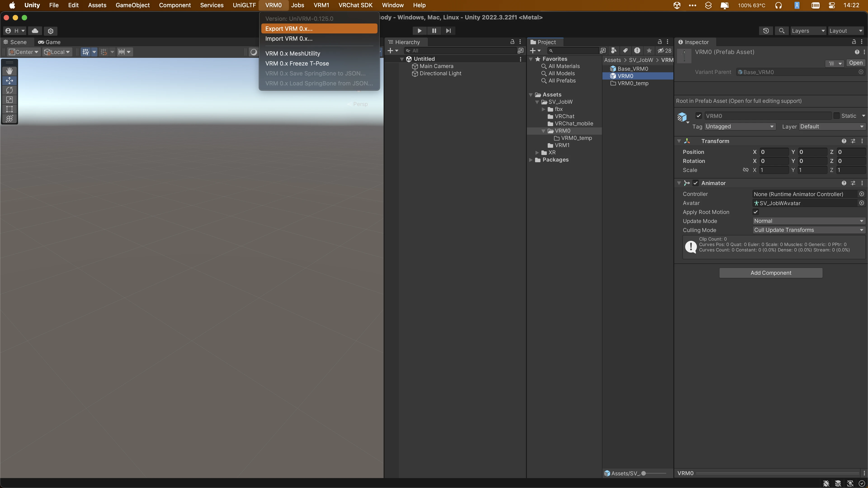Click the Scale tool icon in toolbar
This screenshot has height=488, width=868.
coord(9,99)
